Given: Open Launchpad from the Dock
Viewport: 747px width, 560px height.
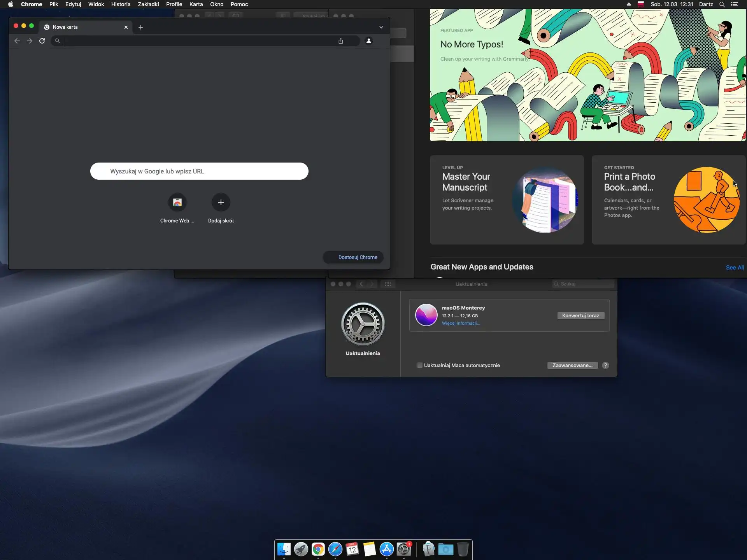Looking at the screenshot, I should [301, 549].
